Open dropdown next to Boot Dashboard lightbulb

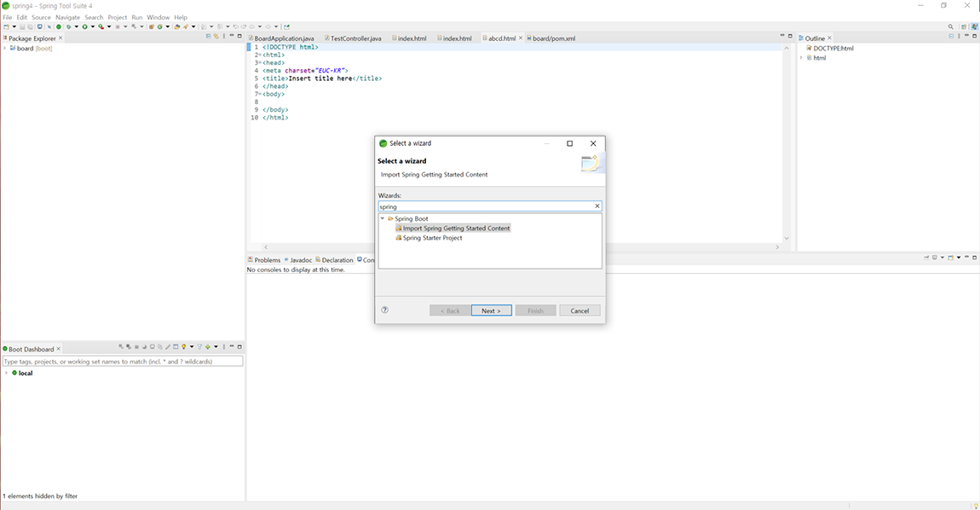tap(192, 346)
